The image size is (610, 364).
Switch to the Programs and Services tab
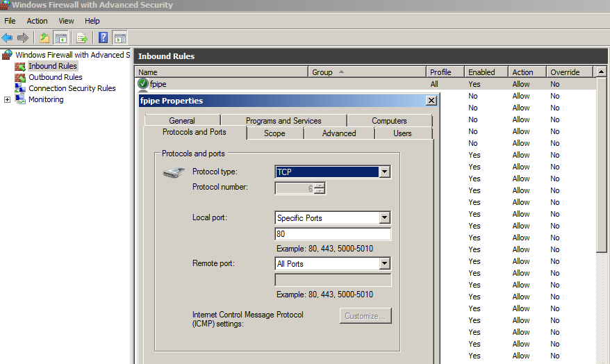pyautogui.click(x=283, y=121)
